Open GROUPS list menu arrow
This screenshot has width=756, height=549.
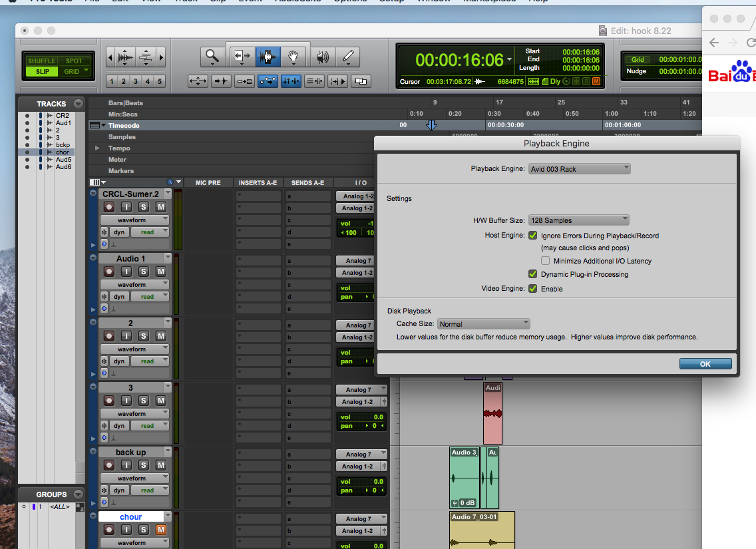point(78,494)
